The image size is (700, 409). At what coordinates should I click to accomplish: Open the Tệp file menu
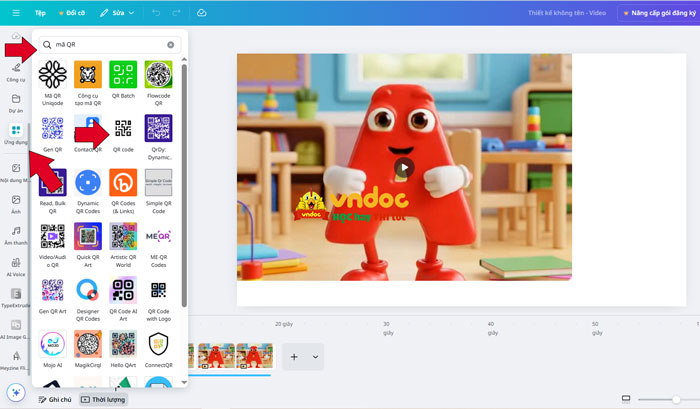tap(40, 13)
